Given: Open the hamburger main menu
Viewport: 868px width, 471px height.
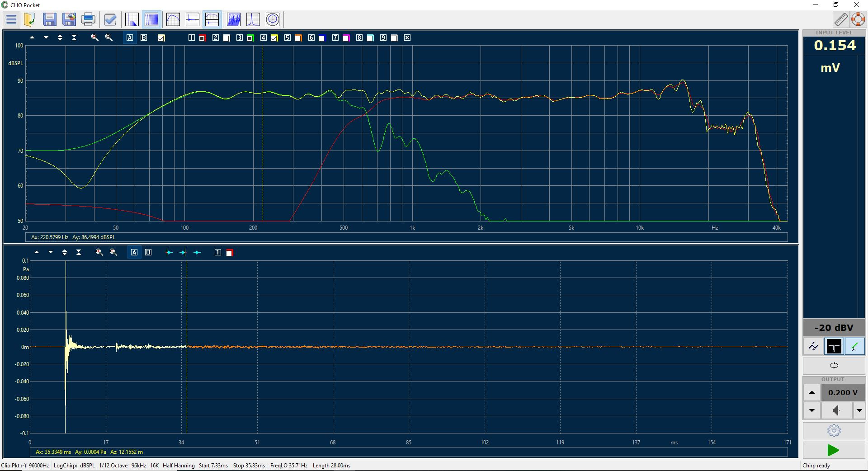Looking at the screenshot, I should 11,19.
